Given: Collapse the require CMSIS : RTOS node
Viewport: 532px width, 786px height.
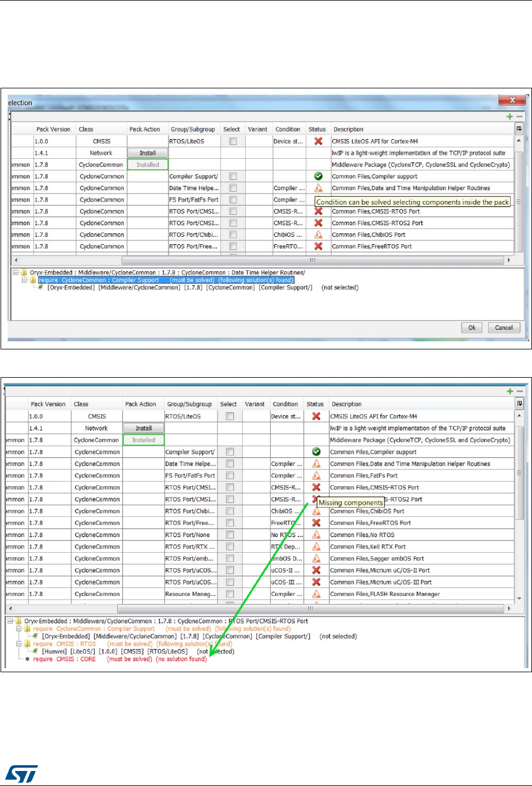Looking at the screenshot, I should tap(19, 644).
